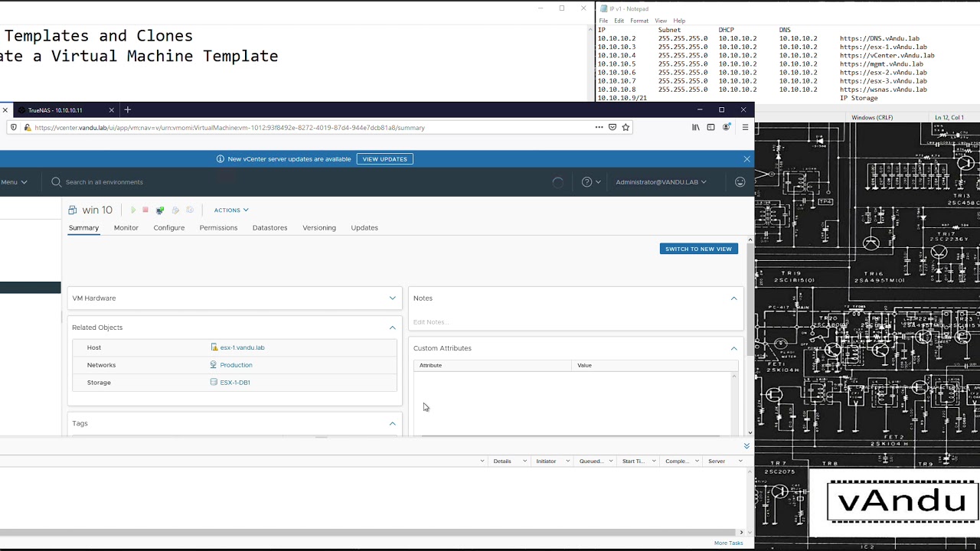This screenshot has height=551, width=980.
Task: Switch to the Monitor tab
Action: (x=126, y=227)
